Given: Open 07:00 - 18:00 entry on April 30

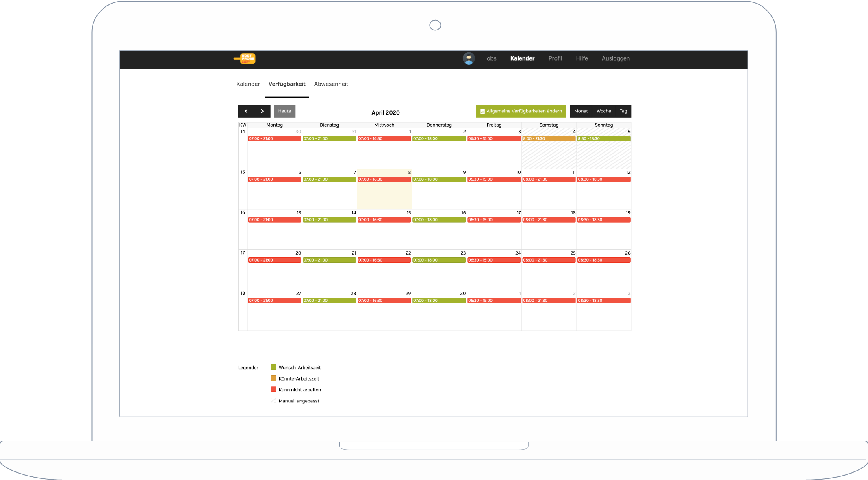Looking at the screenshot, I should click(x=439, y=301).
